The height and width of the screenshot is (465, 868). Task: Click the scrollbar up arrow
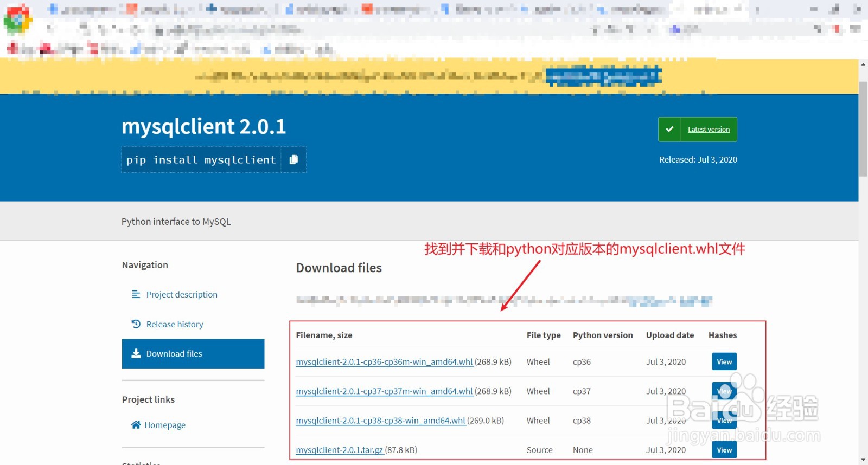863,64
